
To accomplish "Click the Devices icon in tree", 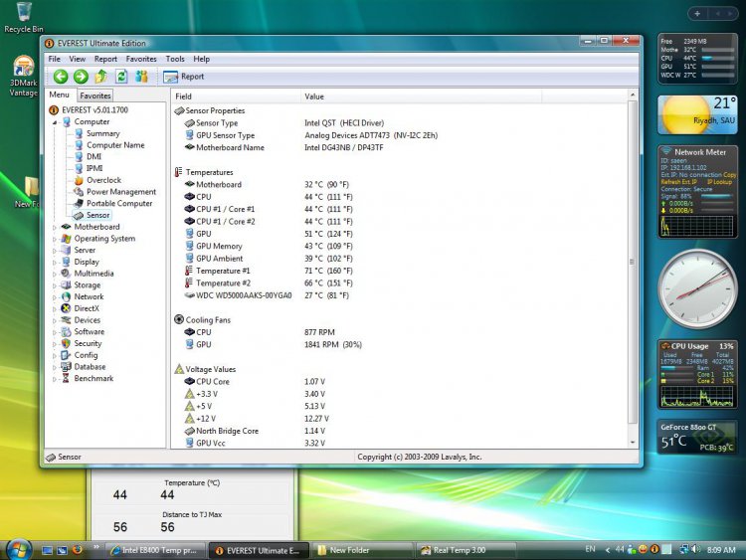I will [x=66, y=320].
